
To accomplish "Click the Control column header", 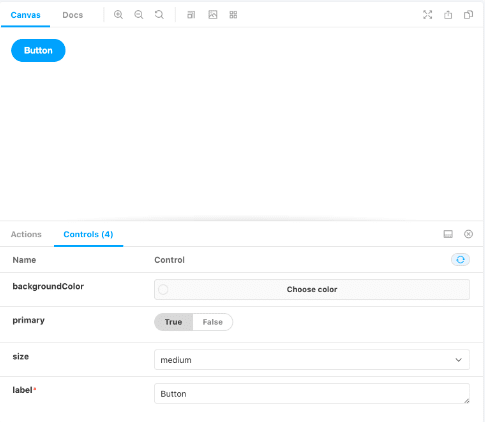I will (169, 260).
